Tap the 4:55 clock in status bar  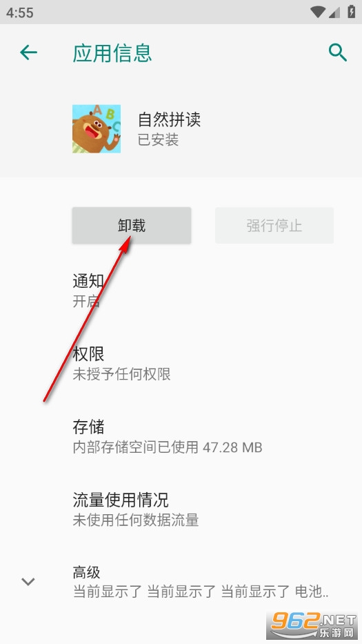click(x=20, y=12)
